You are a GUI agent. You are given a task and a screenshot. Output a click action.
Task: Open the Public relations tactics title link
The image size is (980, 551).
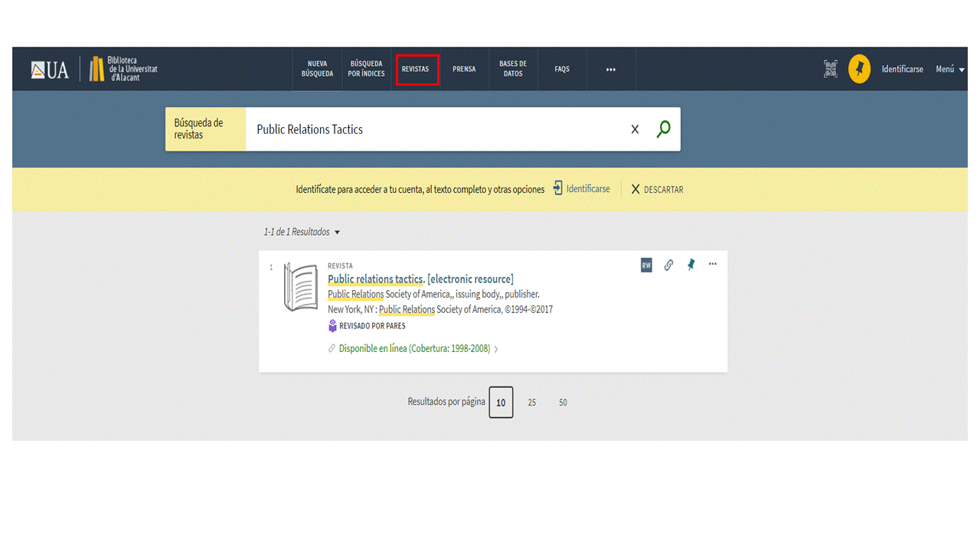[375, 279]
